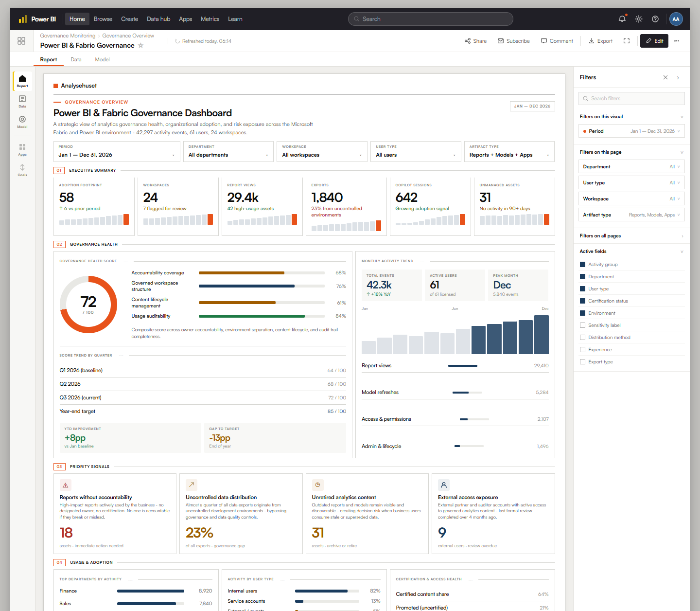The image size is (700, 611).
Task: Switch to the Data tab
Action: 76,59
